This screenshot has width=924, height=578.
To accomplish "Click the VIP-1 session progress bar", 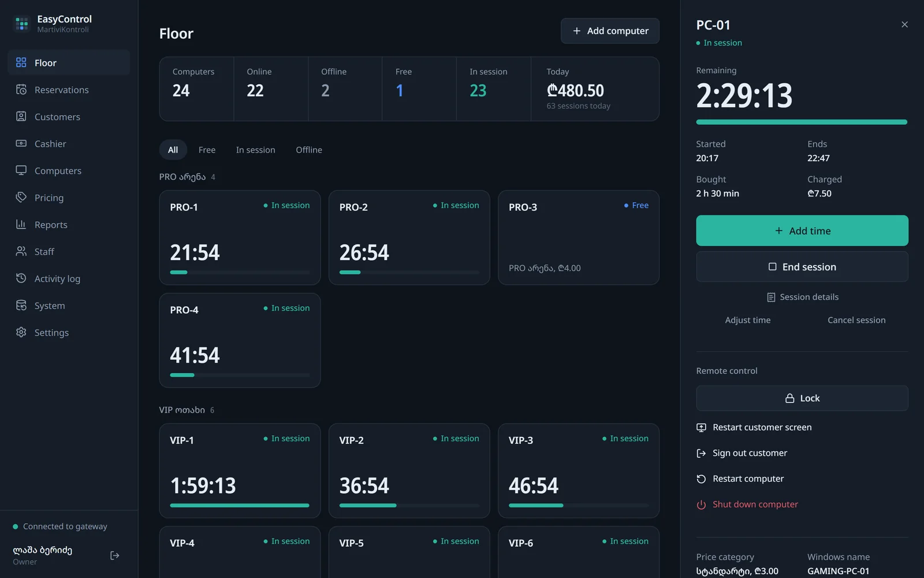I will 240,505.
